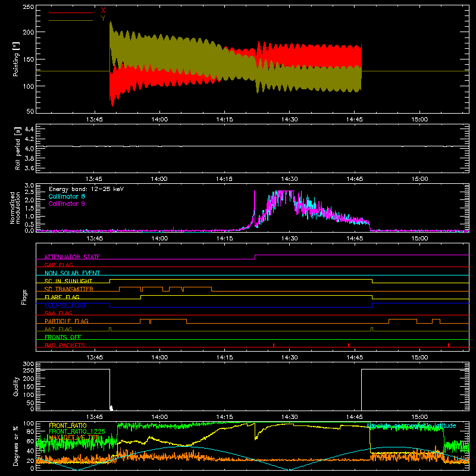Click the last red BAD_PACKETS spike marker
The image size is (476, 476).
pos(449,345)
